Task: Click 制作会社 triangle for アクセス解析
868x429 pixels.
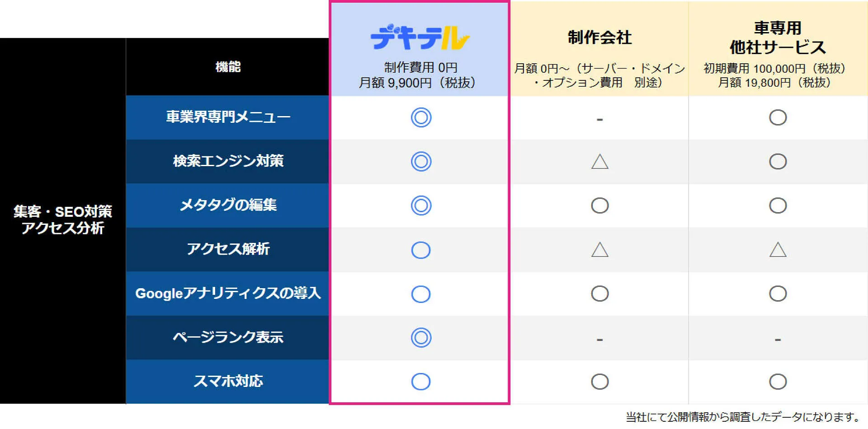Action: [x=599, y=249]
